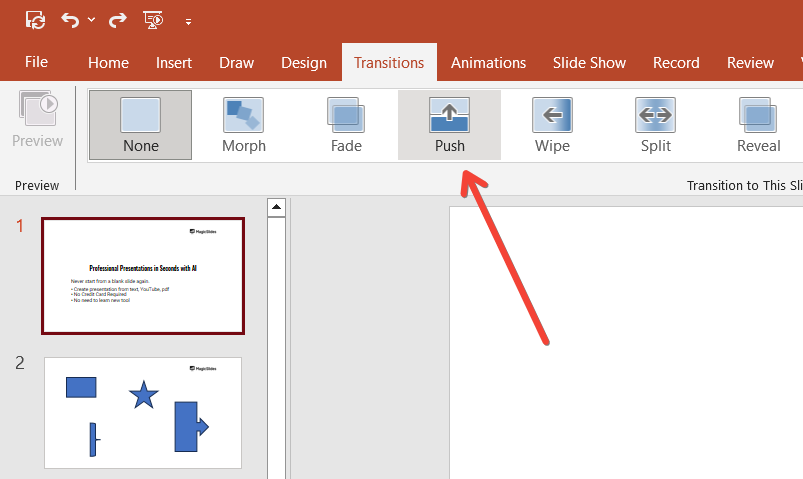Image resolution: width=803 pixels, height=479 pixels.
Task: Expand the Undo history dropdown arrow
Action: coord(91,20)
